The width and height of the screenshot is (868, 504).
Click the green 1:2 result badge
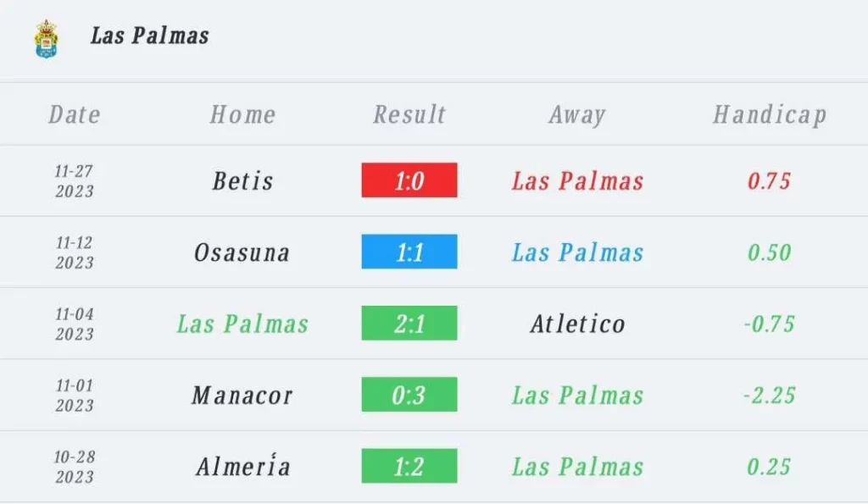(409, 466)
